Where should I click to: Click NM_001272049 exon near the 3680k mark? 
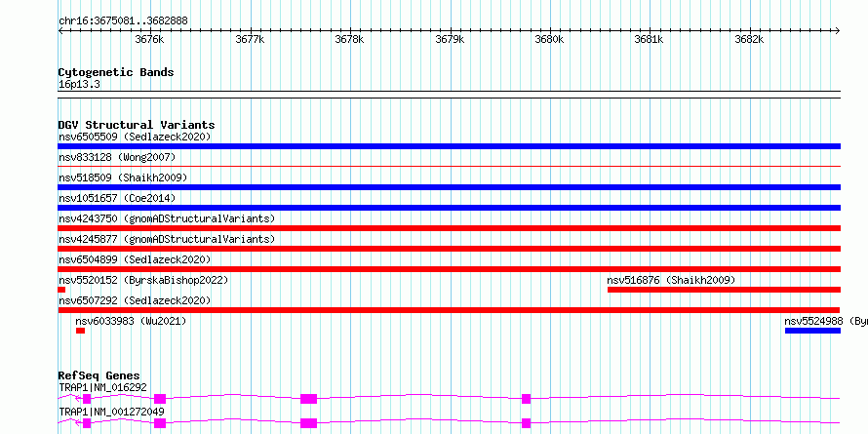pyautogui.click(x=526, y=423)
